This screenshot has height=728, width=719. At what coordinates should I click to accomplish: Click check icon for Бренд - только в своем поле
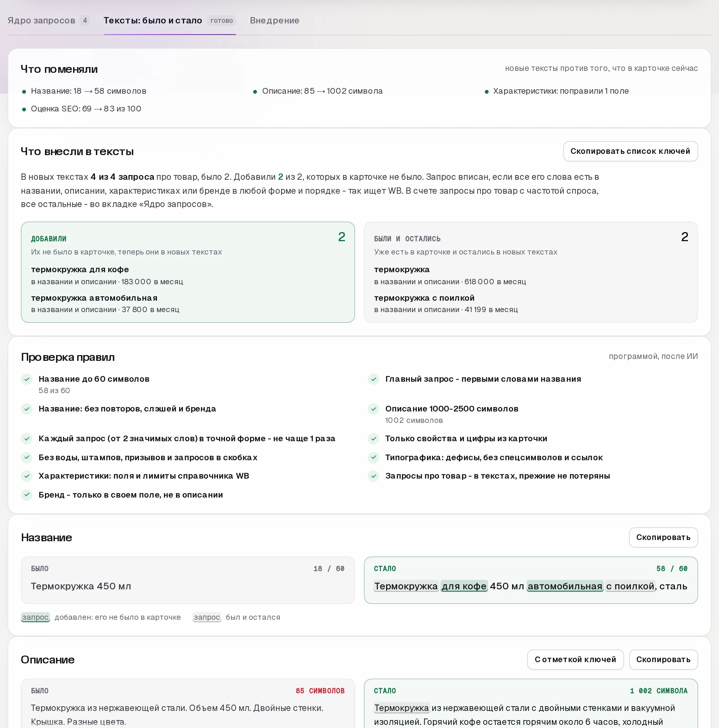[27, 495]
